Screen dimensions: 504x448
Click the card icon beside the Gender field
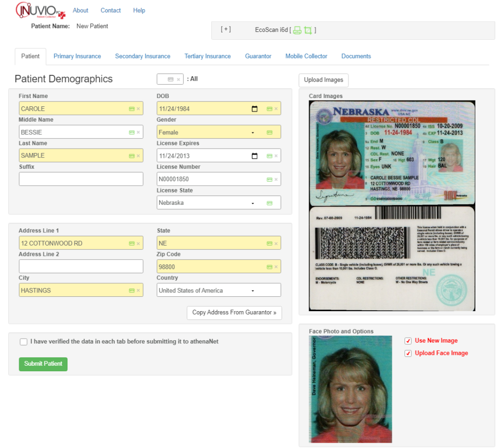(x=270, y=132)
